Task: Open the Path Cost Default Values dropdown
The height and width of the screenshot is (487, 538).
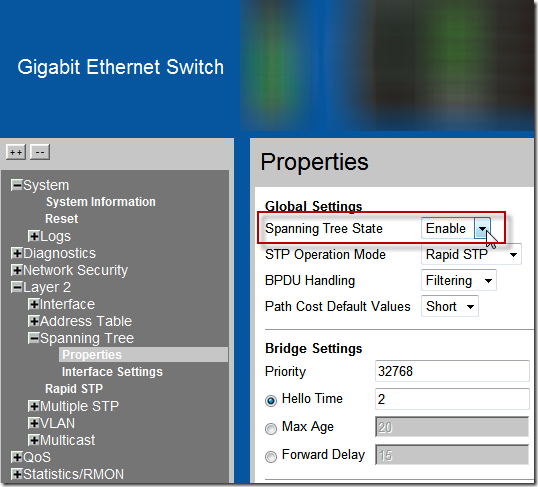Action: tap(449, 306)
